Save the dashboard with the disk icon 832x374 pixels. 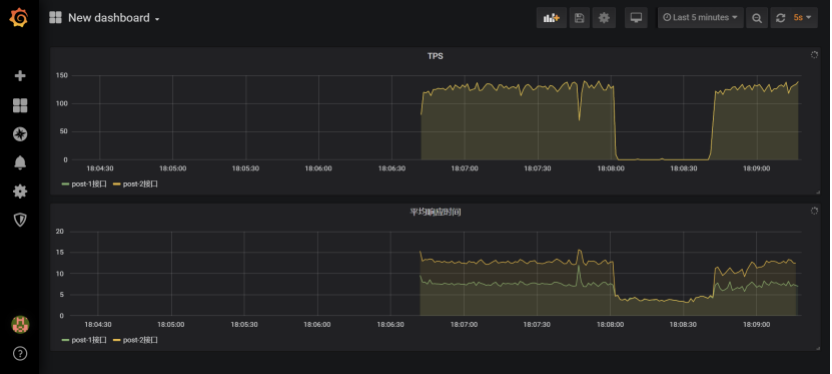(579, 18)
